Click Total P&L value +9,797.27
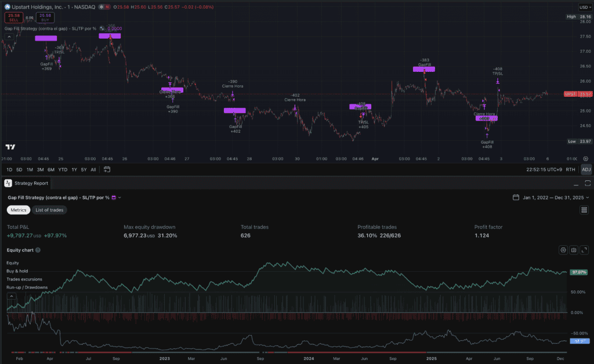The image size is (594, 364). coord(24,235)
